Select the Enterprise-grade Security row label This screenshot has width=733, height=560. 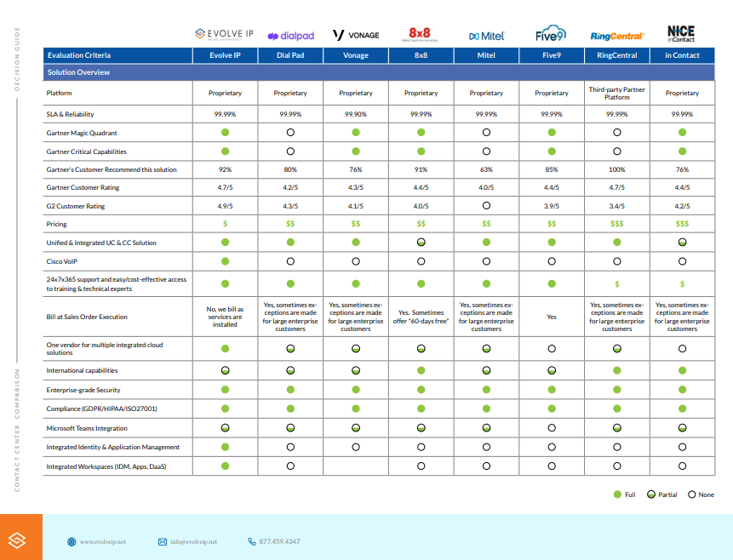coord(83,390)
